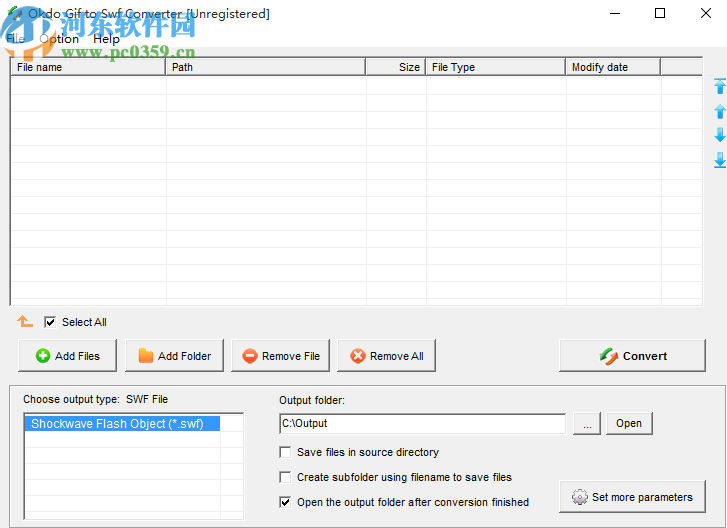Screen dimensions: 727x528
Task: Start conversion with the Convert button
Action: (632, 356)
